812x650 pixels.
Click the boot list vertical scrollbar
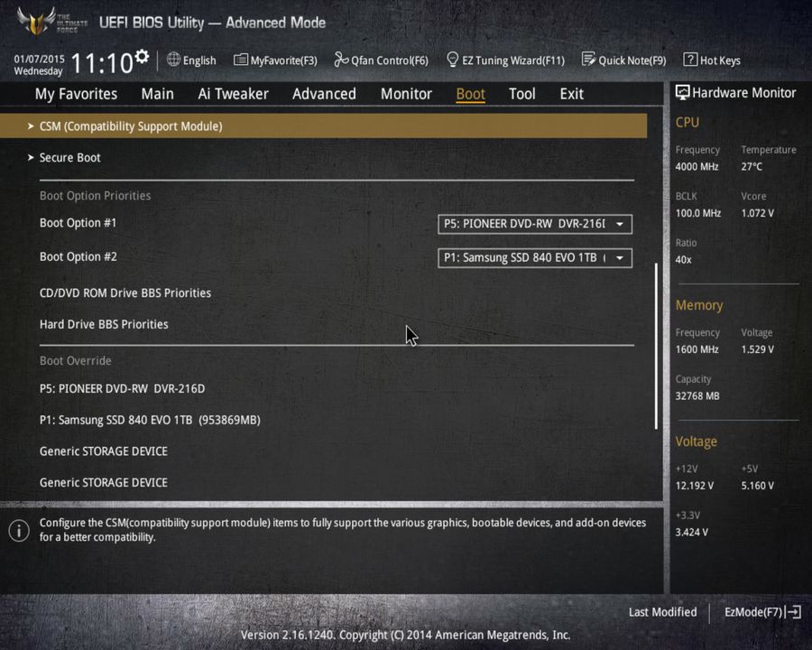[656, 347]
